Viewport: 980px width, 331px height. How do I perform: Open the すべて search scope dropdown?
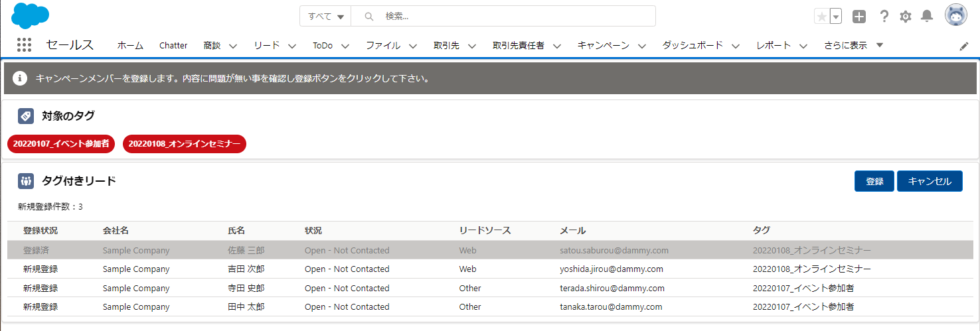point(325,16)
